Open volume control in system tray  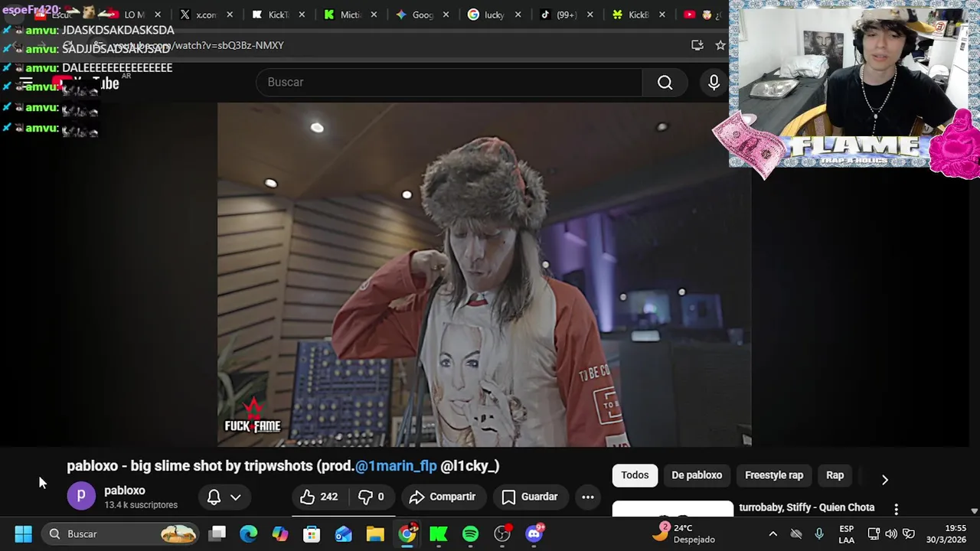890,533
